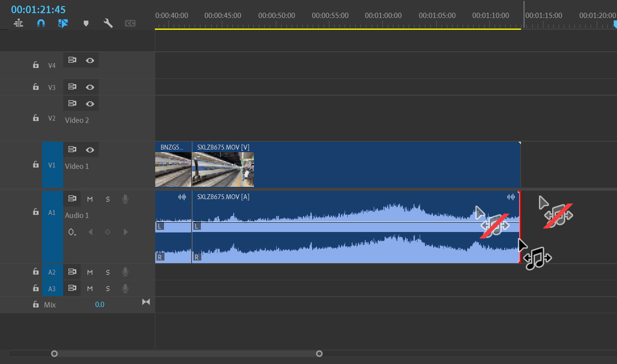617x364 pixels.
Task: Click the Voice-over record microphone on Audio 1
Action: tap(125, 199)
